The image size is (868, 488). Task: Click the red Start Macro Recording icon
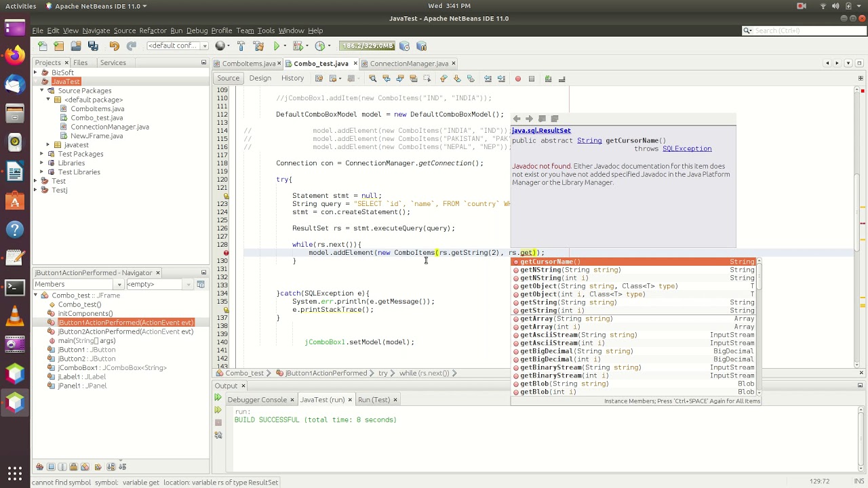click(517, 79)
